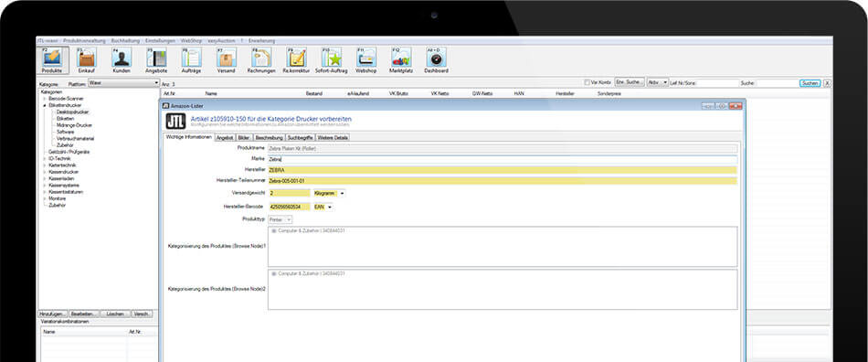Open the Webshop toolbar icon

click(365, 60)
